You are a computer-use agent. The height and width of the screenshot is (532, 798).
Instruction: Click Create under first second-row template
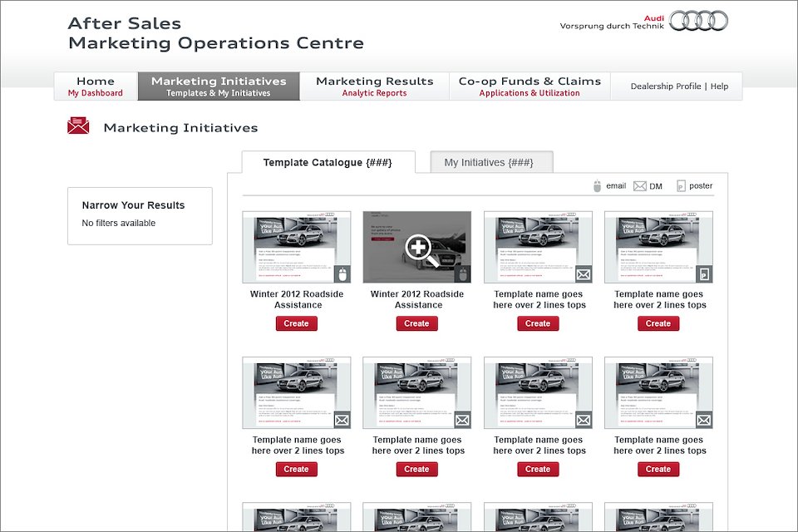coord(297,469)
